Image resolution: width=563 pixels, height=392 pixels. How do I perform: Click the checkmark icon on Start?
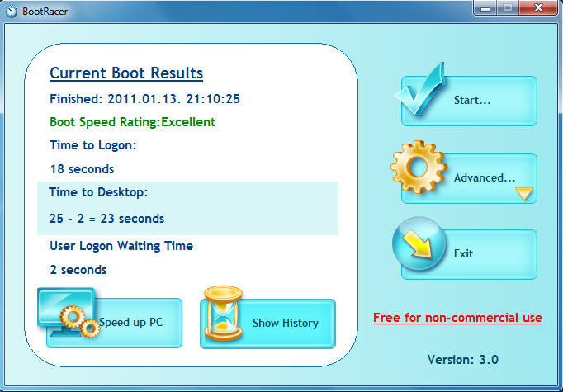tap(420, 88)
